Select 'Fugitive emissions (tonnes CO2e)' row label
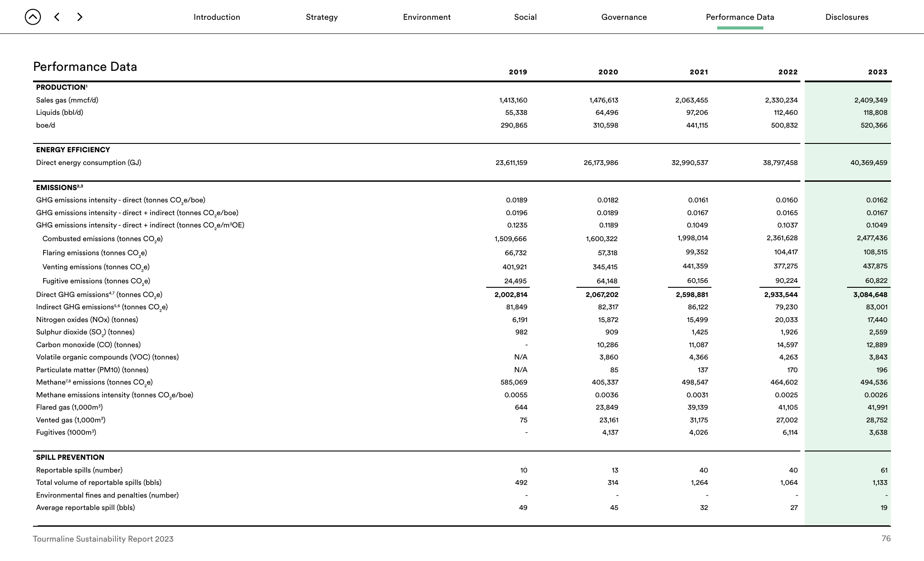The width and height of the screenshot is (924, 561). coord(96,281)
